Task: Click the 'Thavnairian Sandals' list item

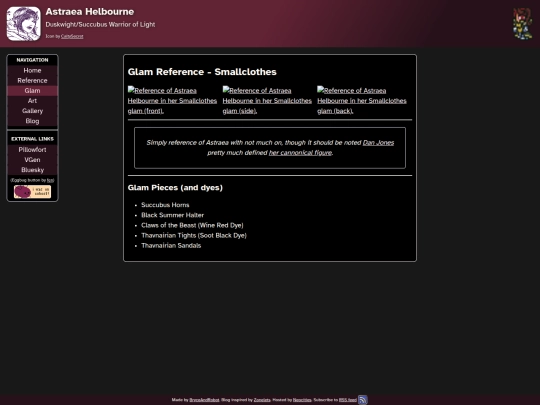Action: coord(171,246)
